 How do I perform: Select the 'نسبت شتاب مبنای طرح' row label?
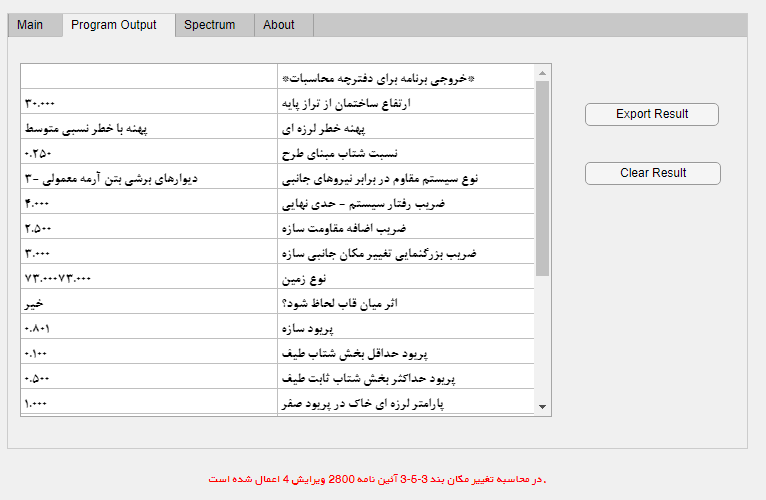(x=406, y=153)
